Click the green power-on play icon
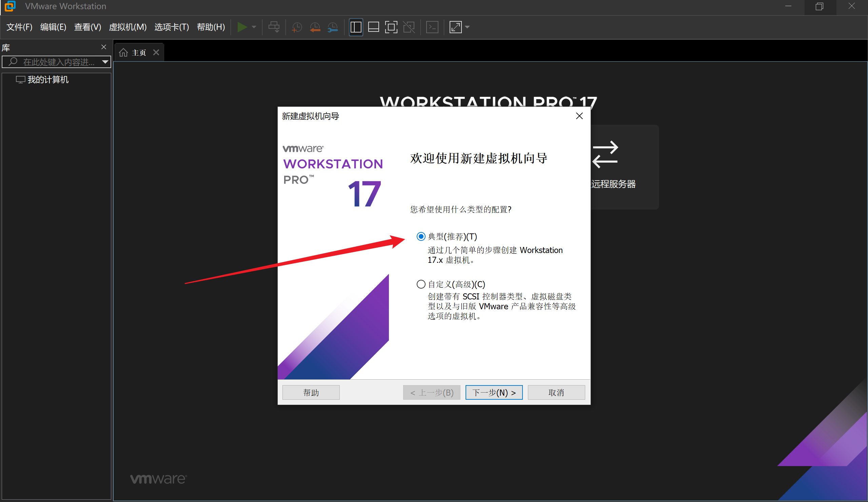 242,27
